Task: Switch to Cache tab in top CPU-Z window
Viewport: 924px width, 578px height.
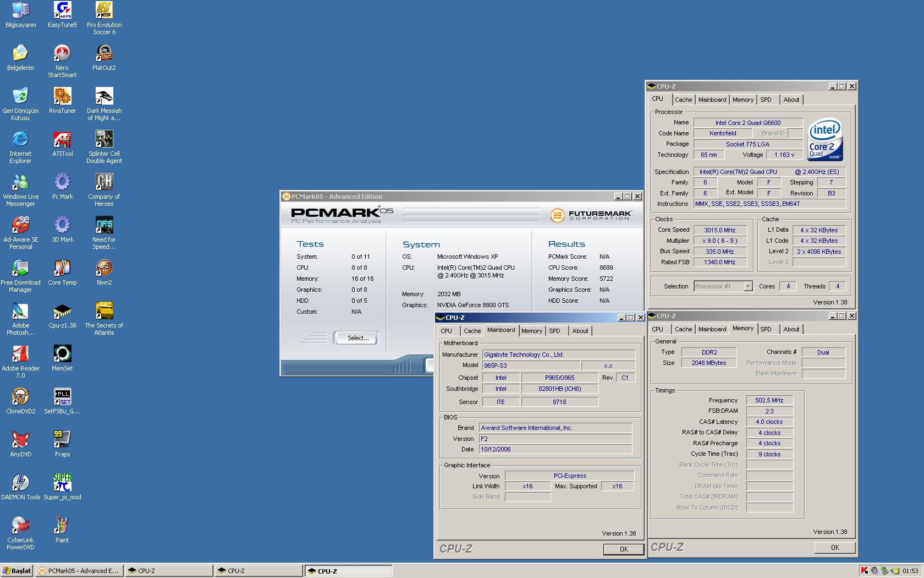Action: point(683,100)
